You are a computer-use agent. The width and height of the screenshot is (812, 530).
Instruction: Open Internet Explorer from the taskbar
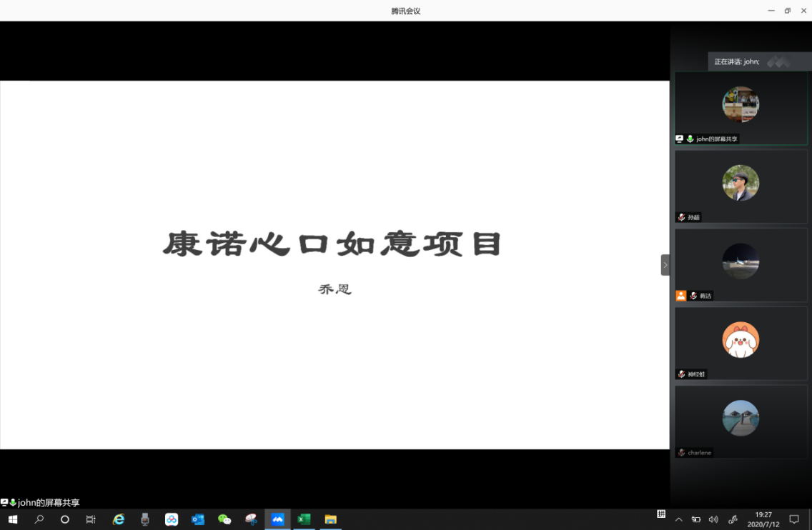click(x=119, y=519)
